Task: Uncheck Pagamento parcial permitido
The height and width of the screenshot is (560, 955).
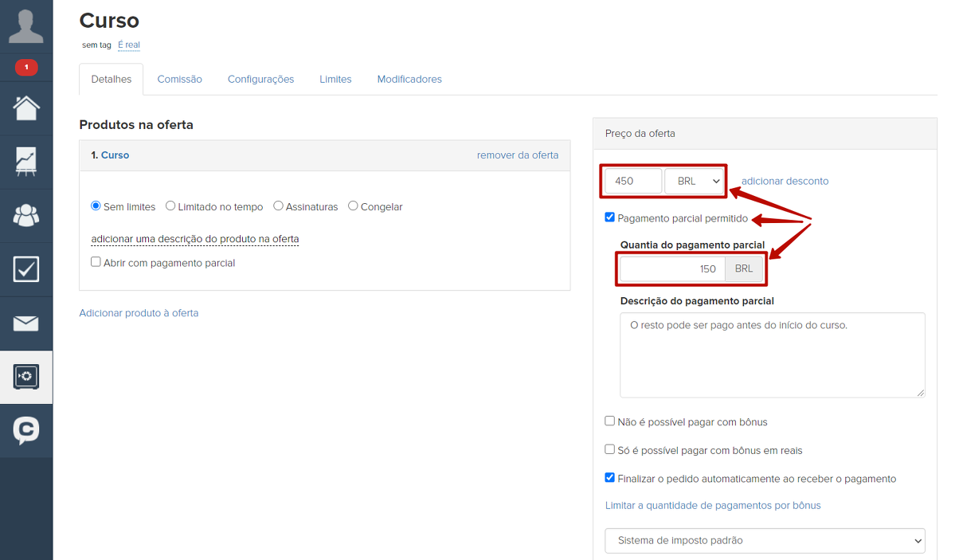Action: pyautogui.click(x=610, y=217)
